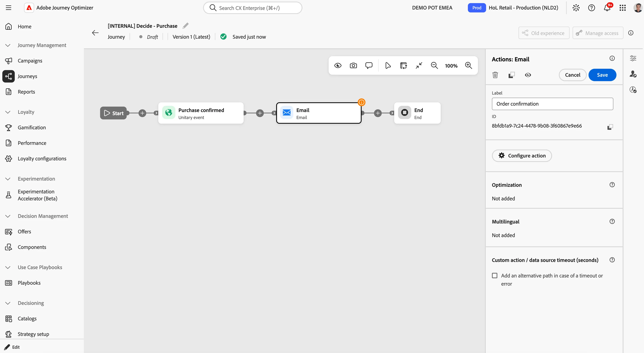Open Optimization help icon

point(612,185)
